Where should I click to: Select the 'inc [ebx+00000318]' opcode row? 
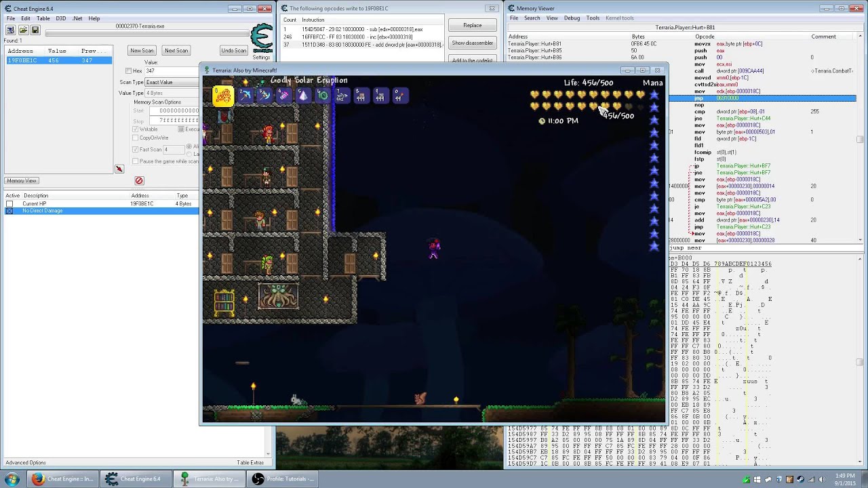(363, 37)
